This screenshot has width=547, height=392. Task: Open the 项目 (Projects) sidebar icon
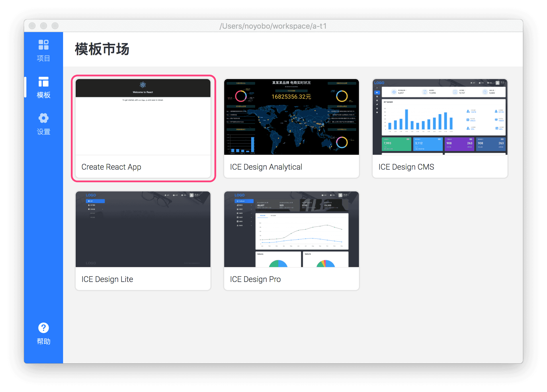[44, 45]
